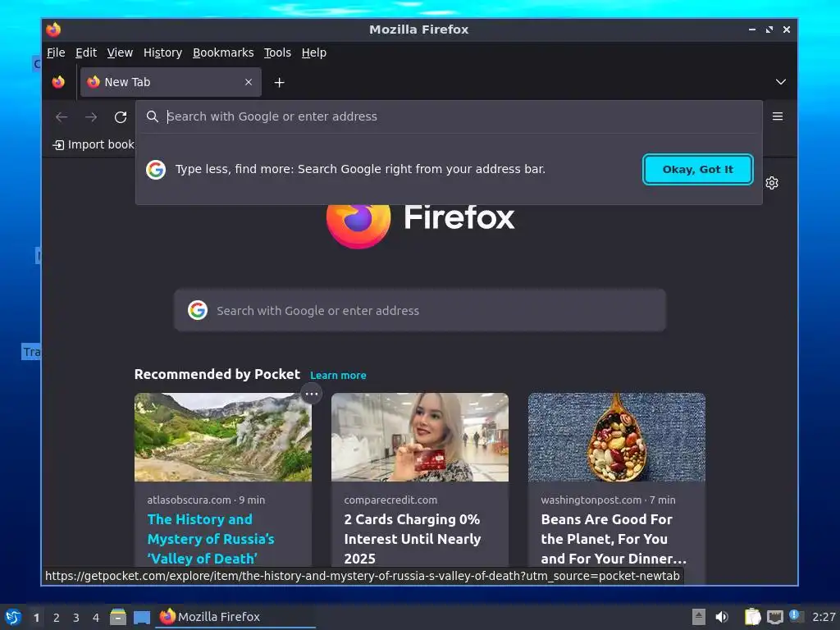Viewport: 840px width, 630px height.
Task: Open new tab personalize gear icon
Action: [x=771, y=183]
